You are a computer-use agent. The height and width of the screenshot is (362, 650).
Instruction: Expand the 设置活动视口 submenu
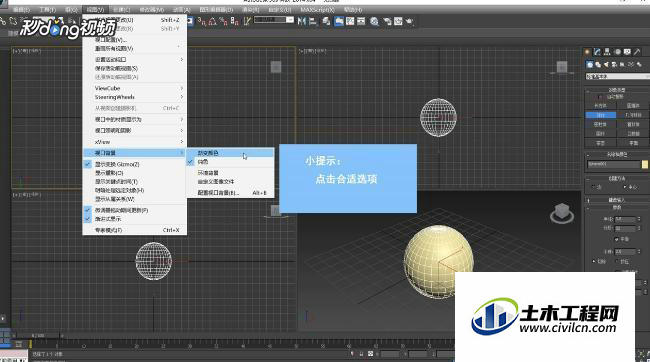click(135, 60)
